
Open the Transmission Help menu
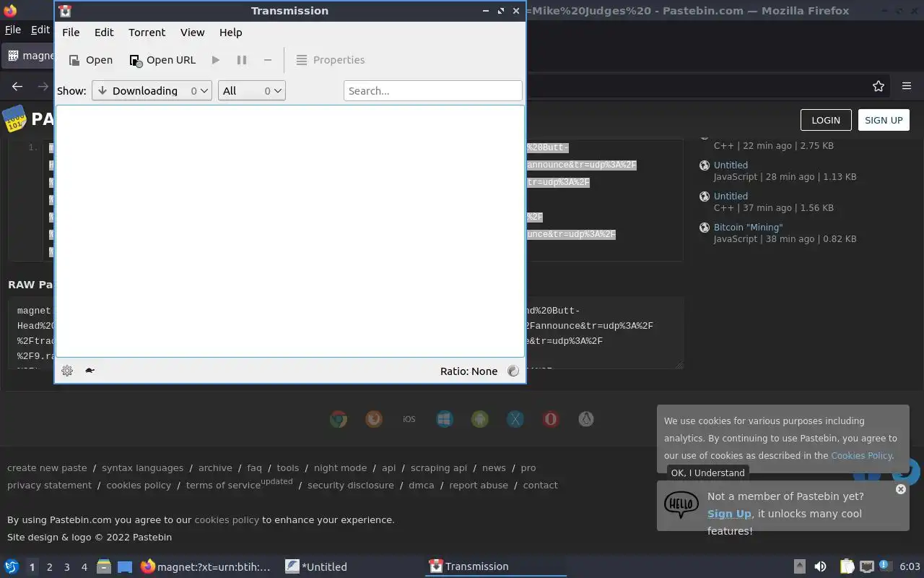tap(230, 33)
